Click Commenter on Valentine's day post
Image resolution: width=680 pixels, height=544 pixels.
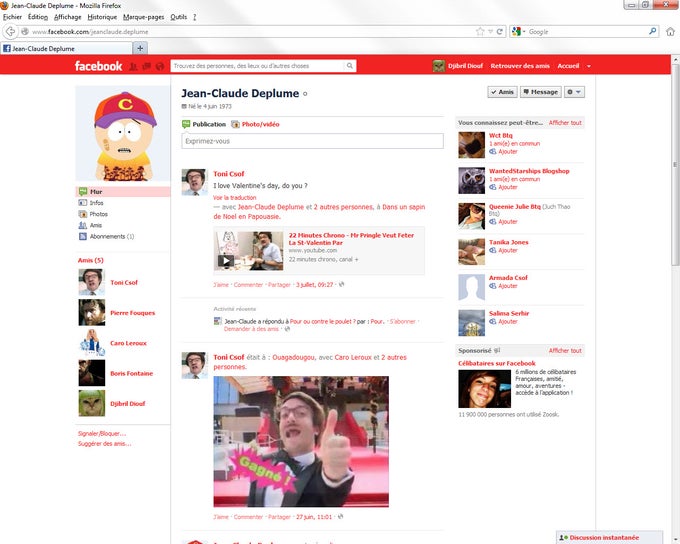tap(248, 285)
